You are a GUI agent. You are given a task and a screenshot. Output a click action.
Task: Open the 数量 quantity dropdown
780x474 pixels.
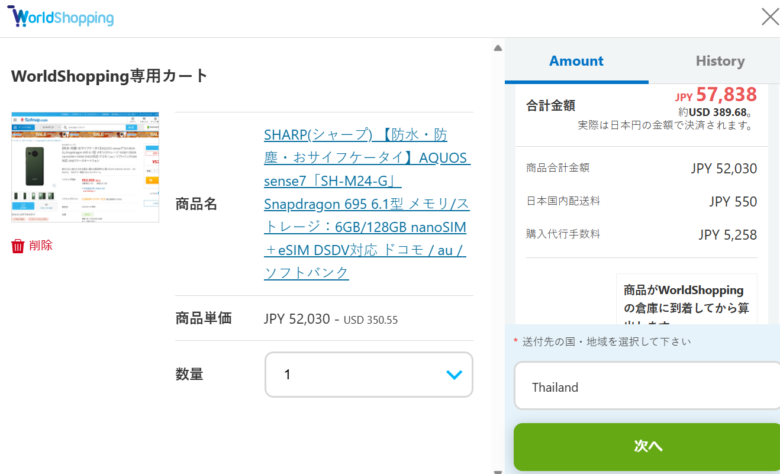369,375
